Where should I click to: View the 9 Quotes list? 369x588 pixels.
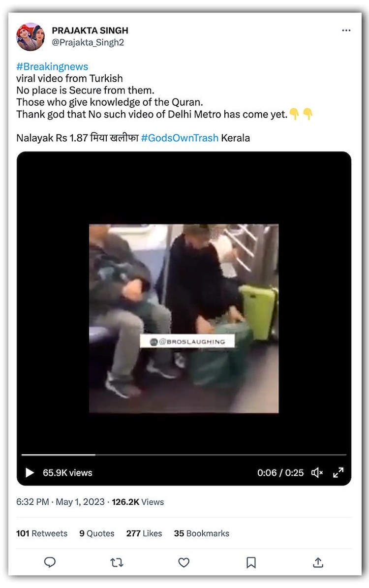pos(97,533)
